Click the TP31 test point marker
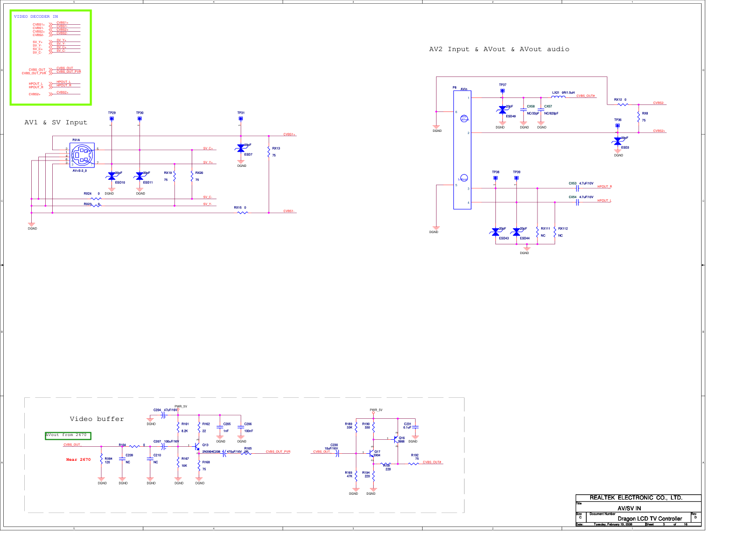Viewport: 756px width, 534px height. (x=241, y=118)
